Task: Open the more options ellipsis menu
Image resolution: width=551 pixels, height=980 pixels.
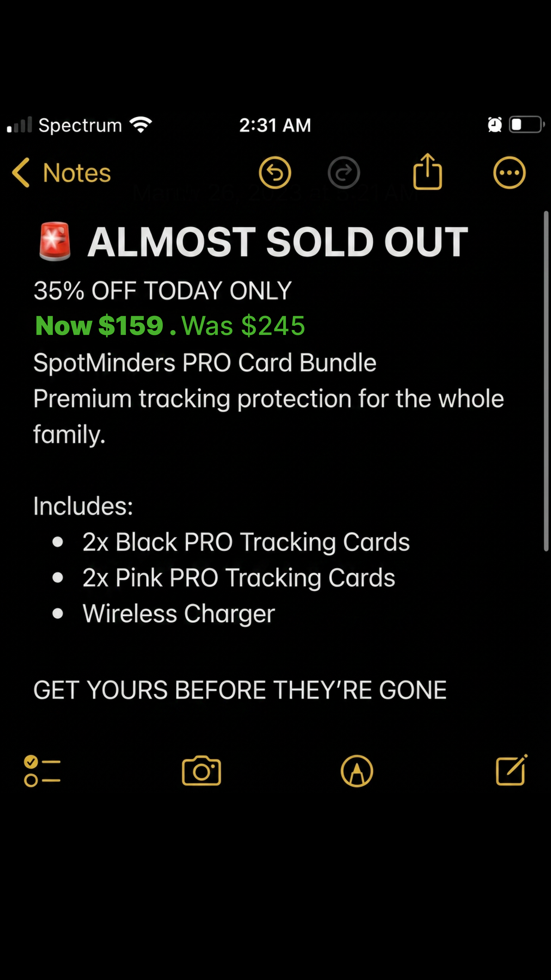Action: (x=510, y=173)
